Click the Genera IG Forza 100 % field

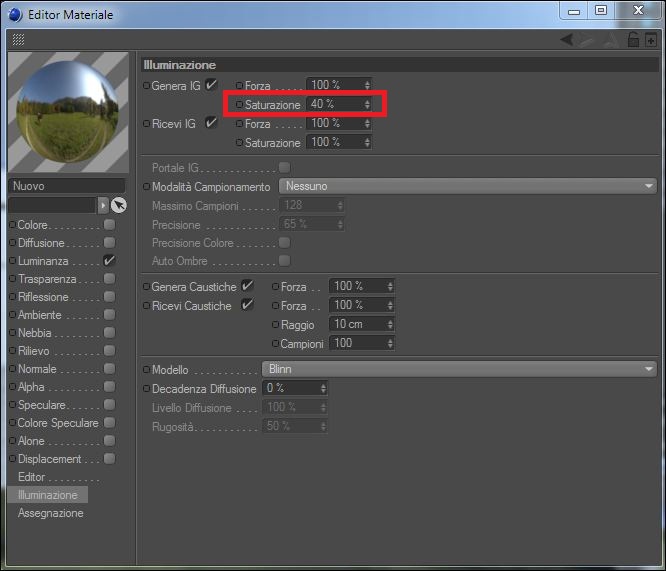(339, 85)
